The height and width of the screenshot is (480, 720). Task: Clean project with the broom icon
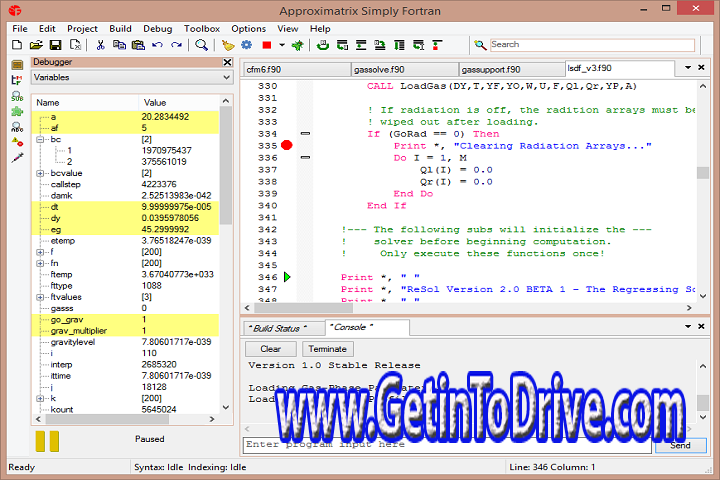click(x=228, y=45)
